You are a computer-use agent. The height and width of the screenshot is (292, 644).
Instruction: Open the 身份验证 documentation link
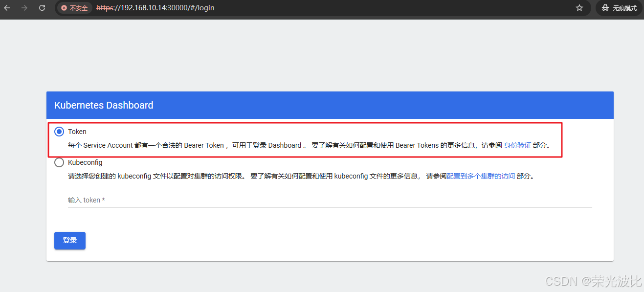pyautogui.click(x=517, y=145)
